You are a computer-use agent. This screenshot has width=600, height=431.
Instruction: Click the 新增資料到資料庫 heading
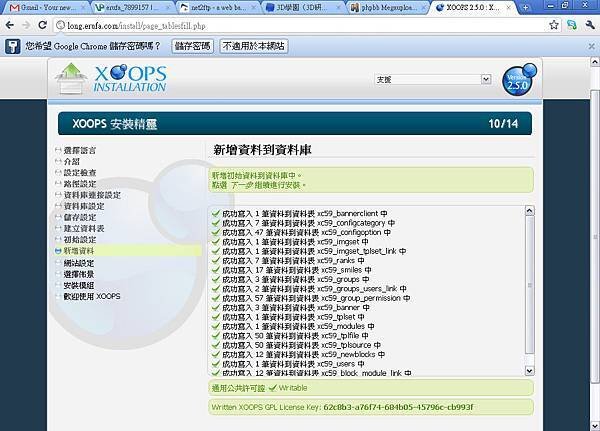pos(262,150)
